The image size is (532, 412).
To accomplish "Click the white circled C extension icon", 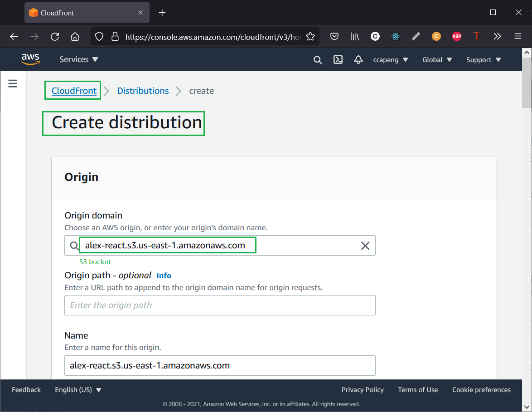I will click(375, 36).
